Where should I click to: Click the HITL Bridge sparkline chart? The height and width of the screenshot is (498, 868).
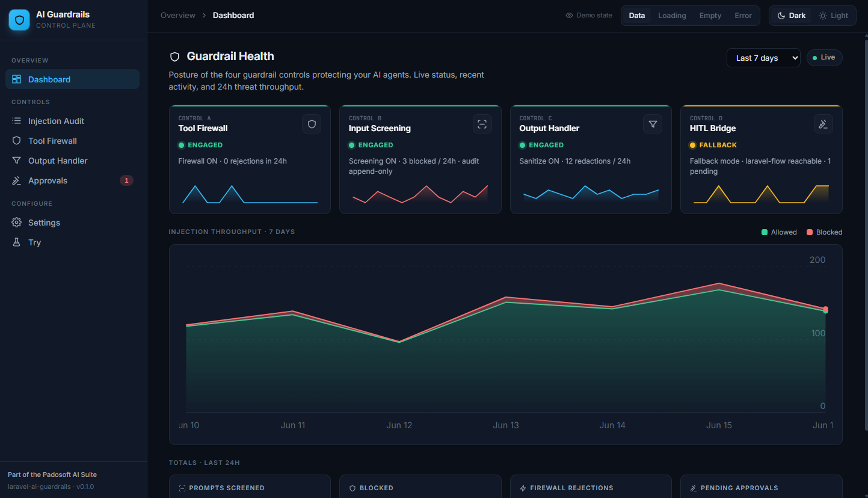click(x=761, y=194)
